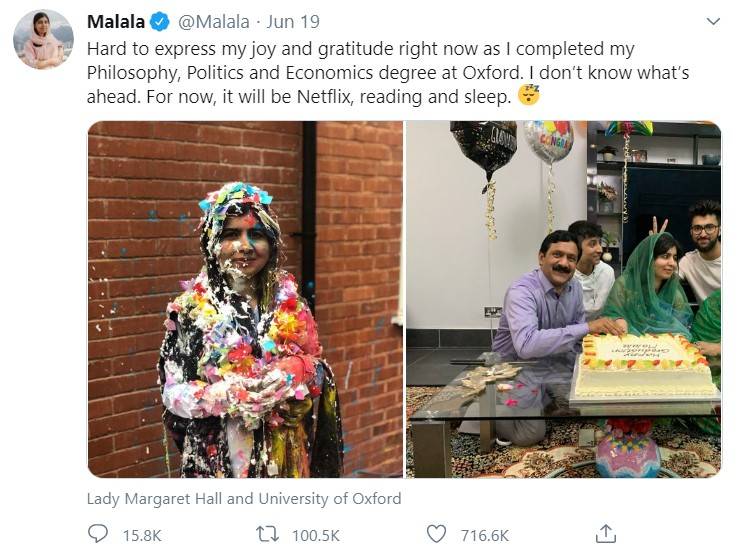The image size is (737, 550).
Task: Click the reply speech bubble icon
Action: coord(98,534)
